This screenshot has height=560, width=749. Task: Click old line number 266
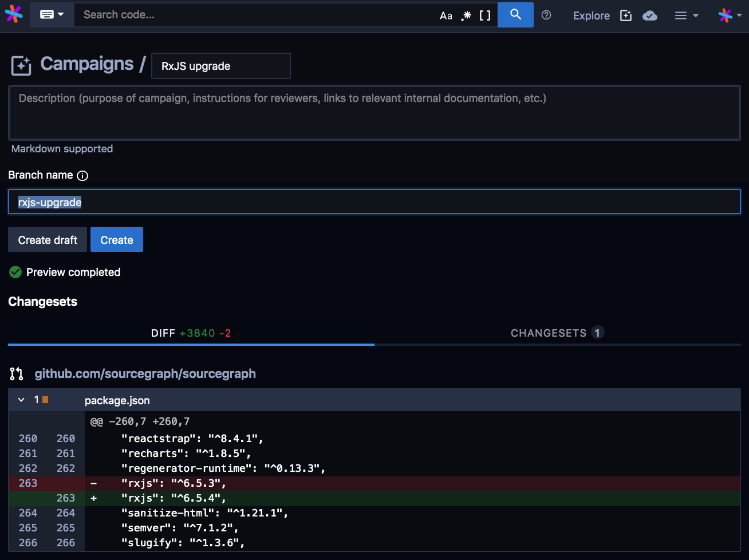[x=28, y=543]
